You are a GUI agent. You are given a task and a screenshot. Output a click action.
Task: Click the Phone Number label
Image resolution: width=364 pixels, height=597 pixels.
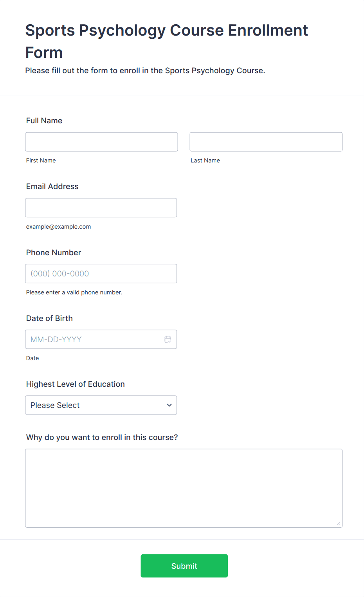(x=54, y=253)
